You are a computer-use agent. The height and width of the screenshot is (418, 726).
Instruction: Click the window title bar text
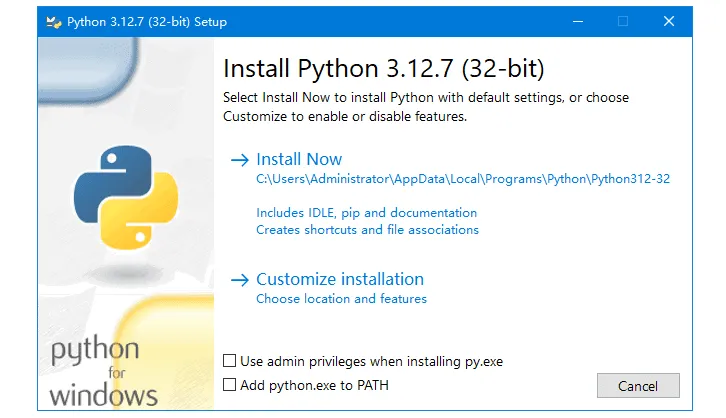click(149, 21)
